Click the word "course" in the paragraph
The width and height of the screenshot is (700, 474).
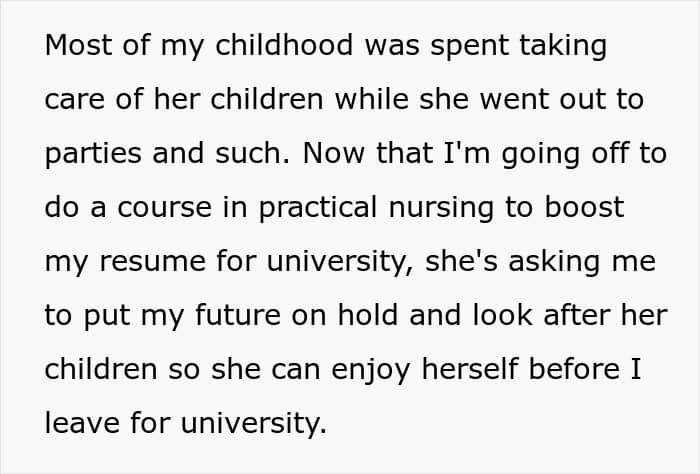coord(164,209)
